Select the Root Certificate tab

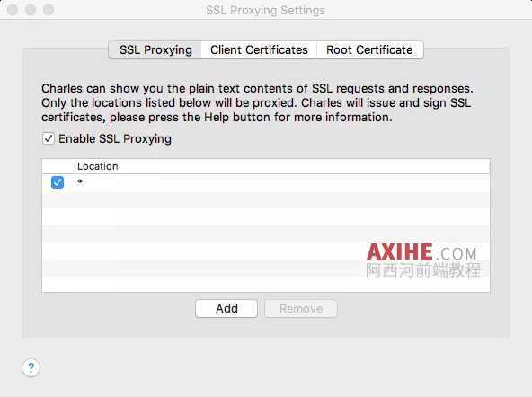coord(369,49)
